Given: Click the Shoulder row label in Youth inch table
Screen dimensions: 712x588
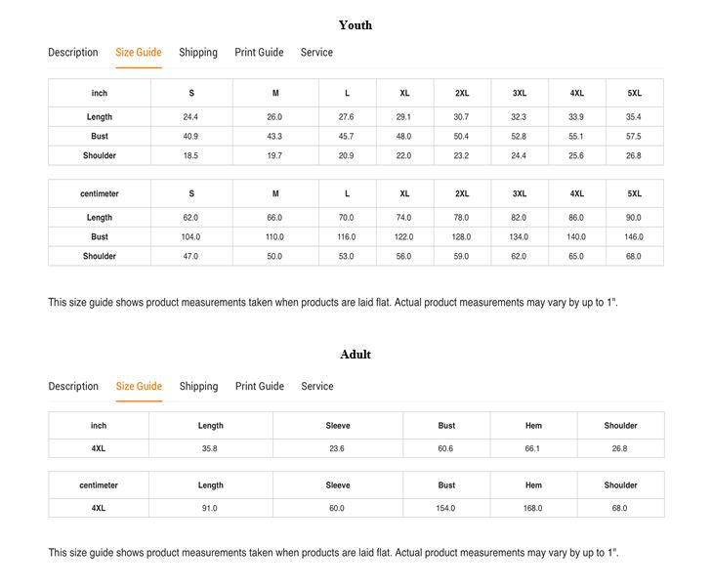Looking at the screenshot, I should point(100,156).
